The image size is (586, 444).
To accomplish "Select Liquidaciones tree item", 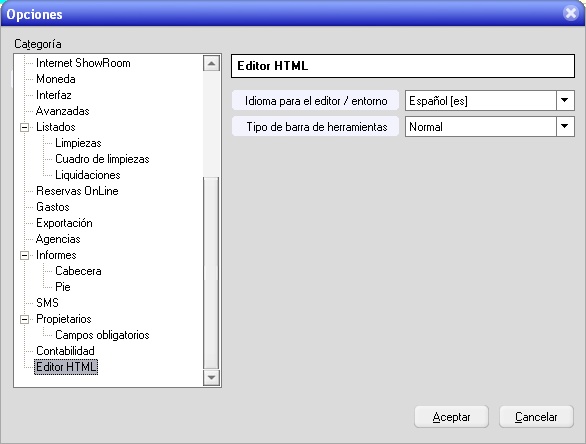I will tap(87, 175).
